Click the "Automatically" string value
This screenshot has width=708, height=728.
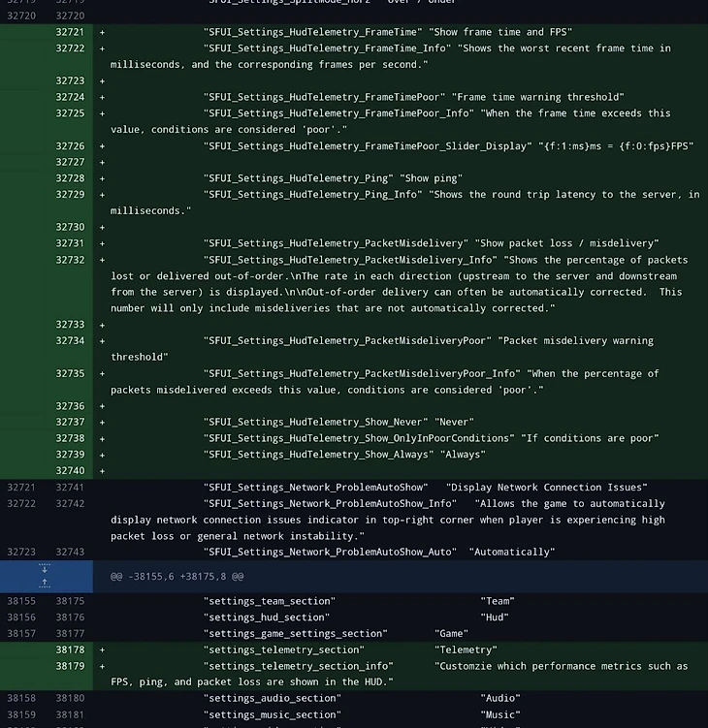[x=512, y=552]
